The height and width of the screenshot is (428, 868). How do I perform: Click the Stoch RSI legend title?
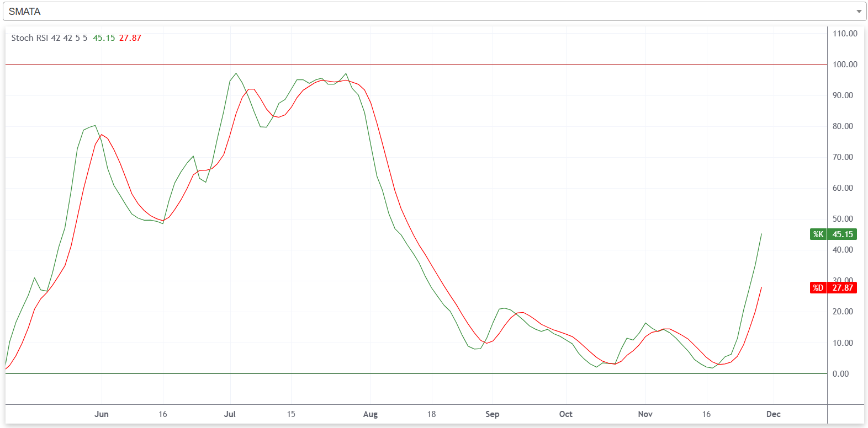coord(49,38)
